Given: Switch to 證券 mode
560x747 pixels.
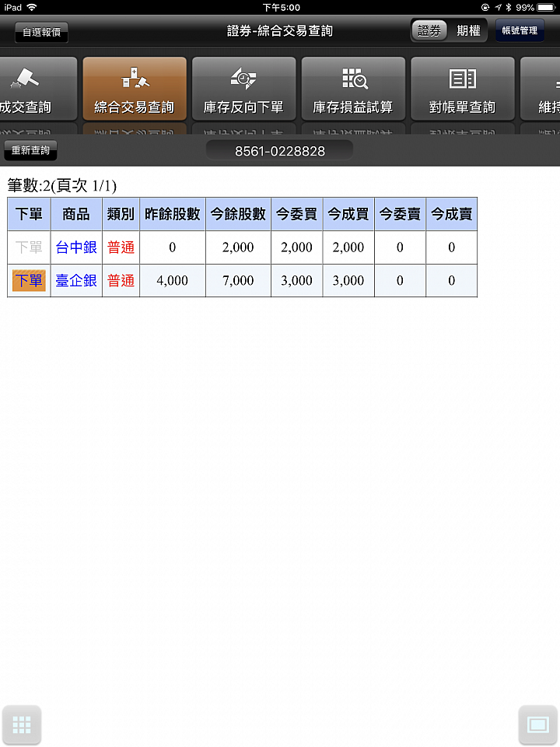Looking at the screenshot, I should [429, 31].
